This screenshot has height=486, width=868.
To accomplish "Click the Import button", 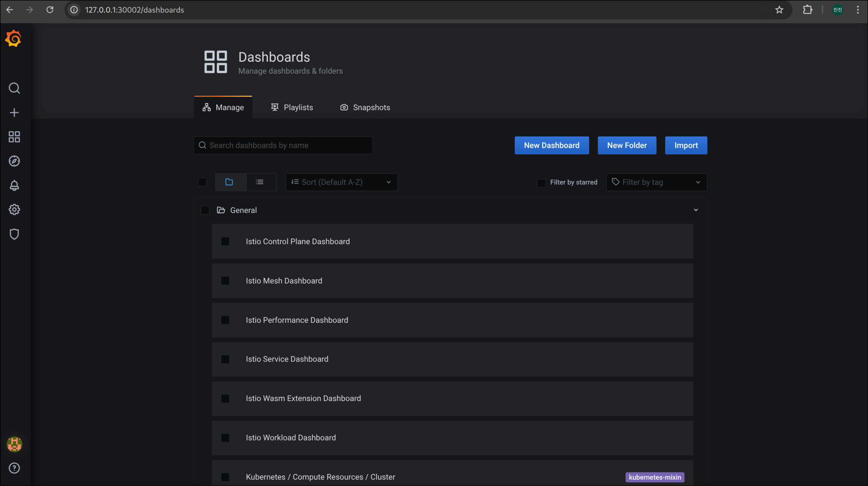I will point(686,145).
